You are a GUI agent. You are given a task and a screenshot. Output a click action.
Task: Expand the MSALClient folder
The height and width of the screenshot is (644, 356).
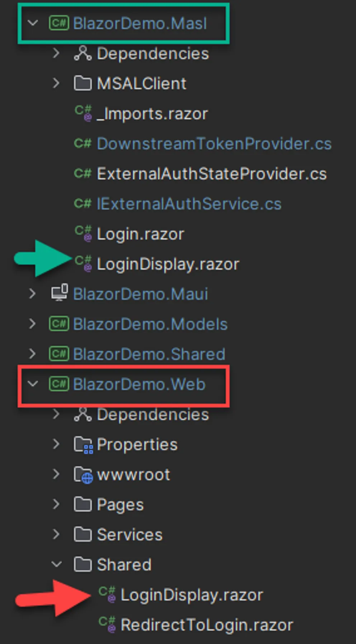56,84
